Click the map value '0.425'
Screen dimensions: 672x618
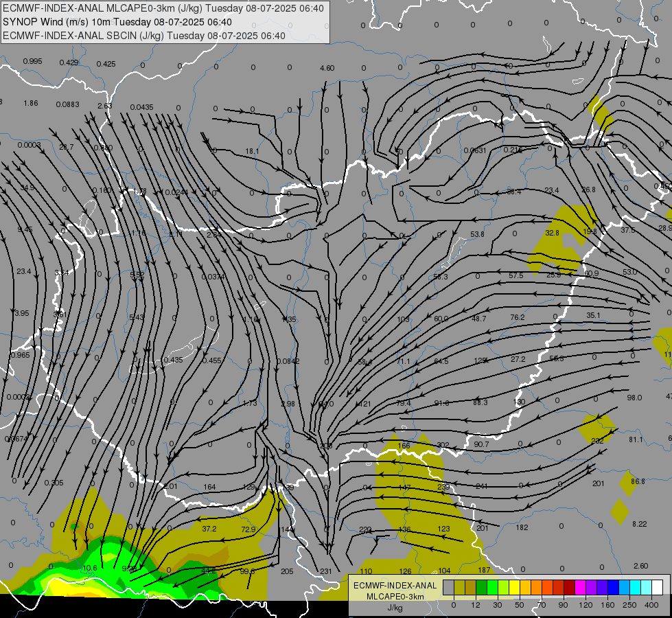click(x=106, y=64)
